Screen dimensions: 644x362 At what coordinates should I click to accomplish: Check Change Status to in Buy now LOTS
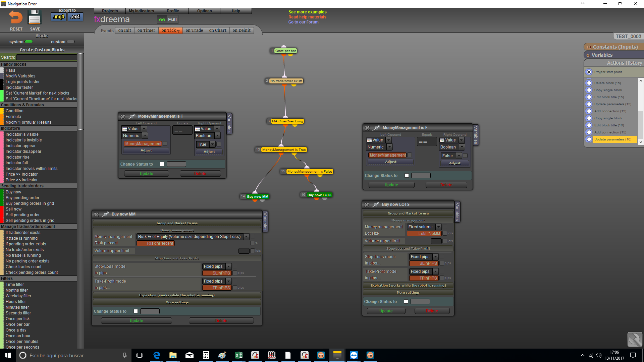(406, 302)
